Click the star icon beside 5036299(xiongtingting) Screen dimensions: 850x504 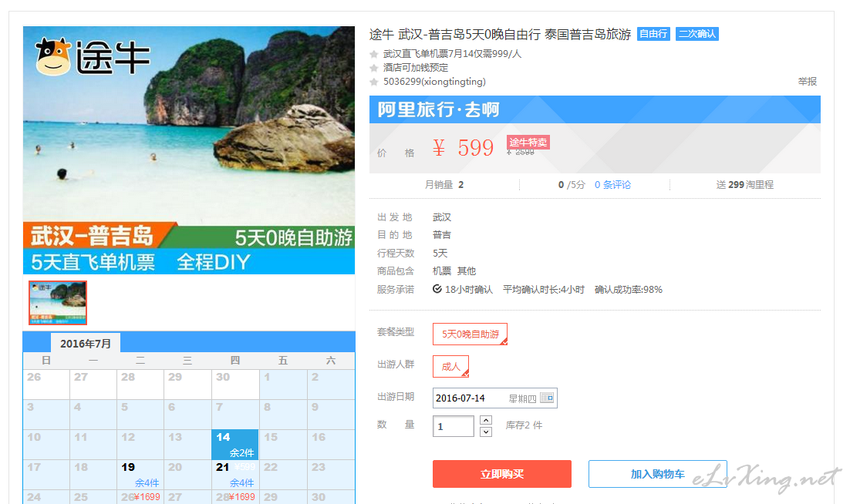click(373, 82)
